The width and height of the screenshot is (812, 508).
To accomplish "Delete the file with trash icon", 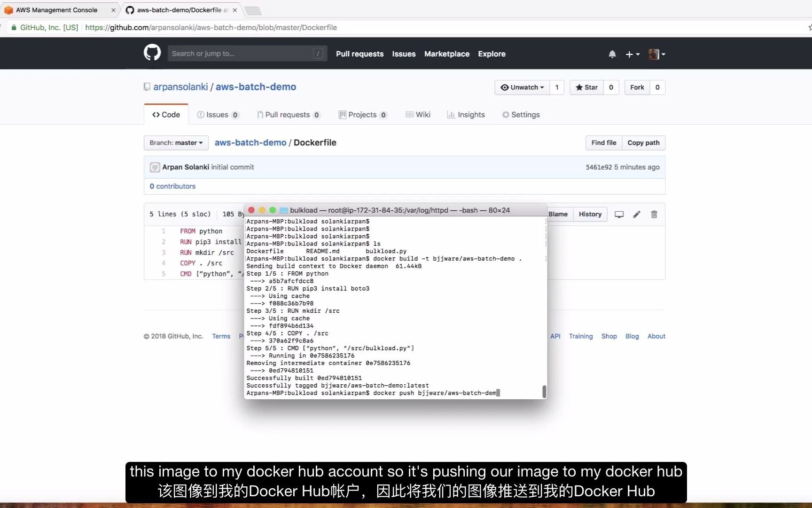I will (654, 214).
